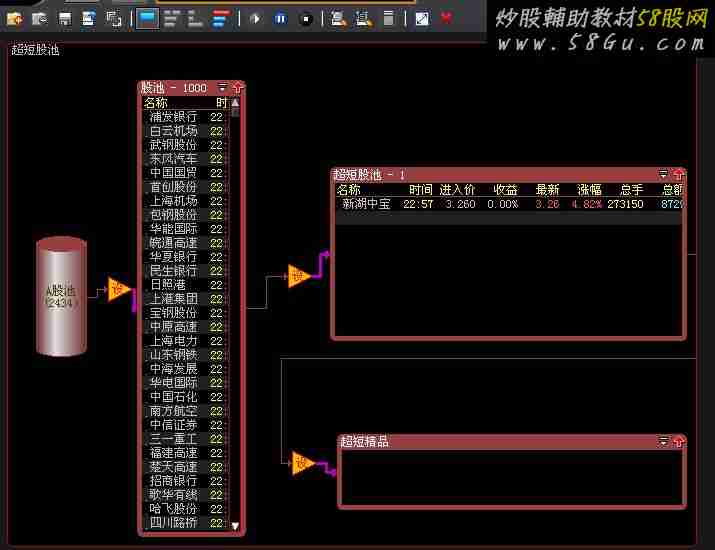Click the fullscreen expand arrows icon
The width and height of the screenshot is (715, 550).
[x=421, y=18]
